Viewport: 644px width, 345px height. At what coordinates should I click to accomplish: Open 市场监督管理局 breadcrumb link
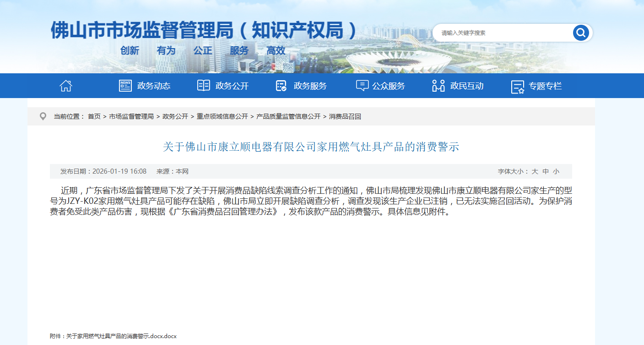click(x=131, y=116)
